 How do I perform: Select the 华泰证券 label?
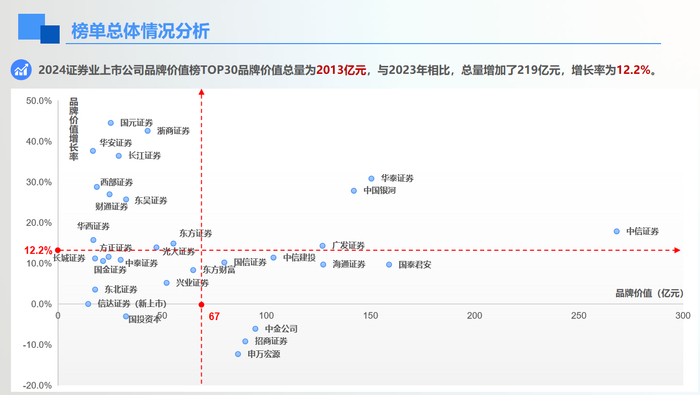pos(397,178)
